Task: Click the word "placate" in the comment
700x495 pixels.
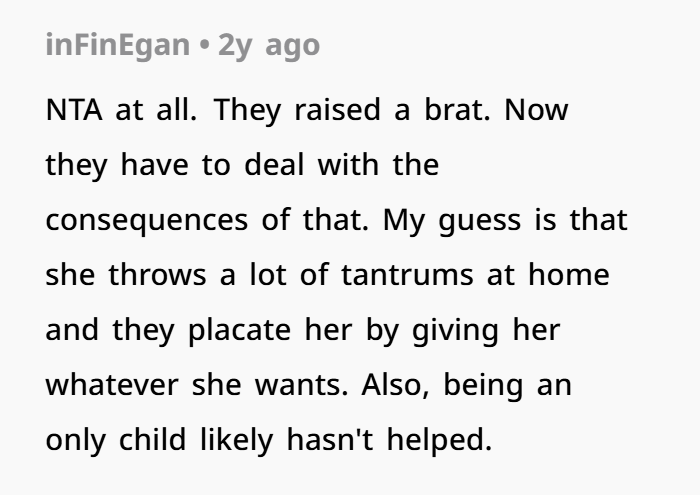Action: 240,330
